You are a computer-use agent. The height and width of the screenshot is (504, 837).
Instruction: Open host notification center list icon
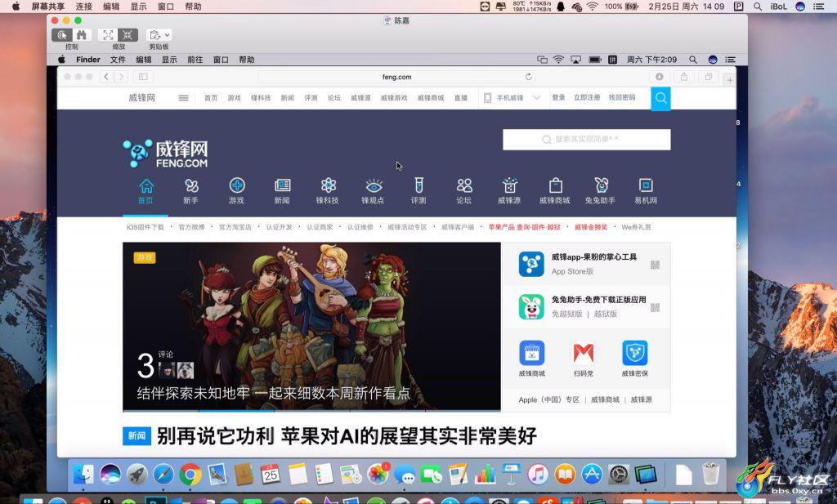tap(818, 7)
